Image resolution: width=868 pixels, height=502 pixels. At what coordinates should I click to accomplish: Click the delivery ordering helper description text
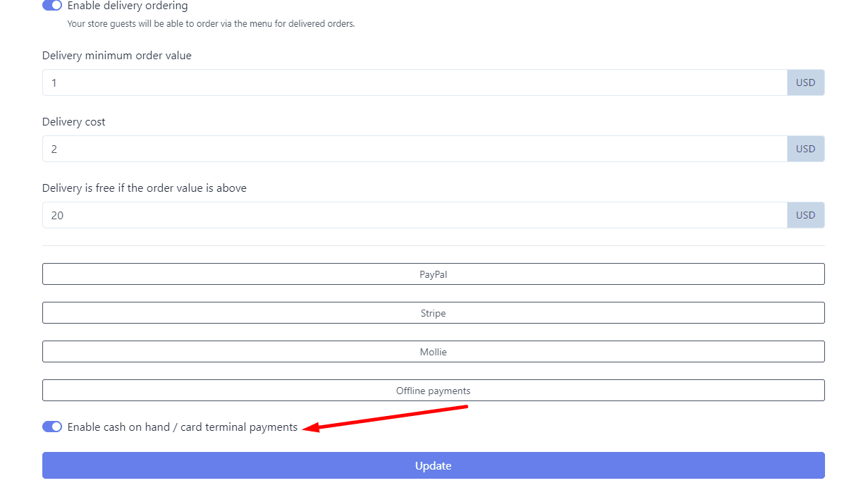(x=211, y=24)
